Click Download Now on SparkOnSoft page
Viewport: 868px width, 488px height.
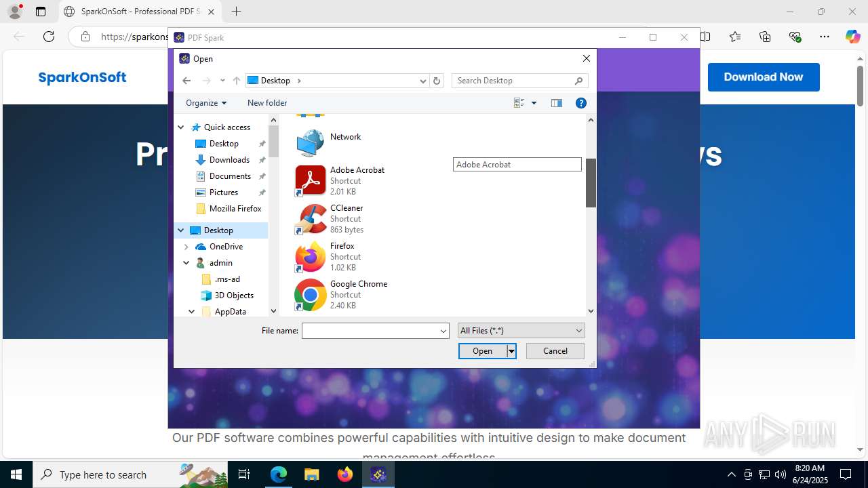tap(764, 77)
